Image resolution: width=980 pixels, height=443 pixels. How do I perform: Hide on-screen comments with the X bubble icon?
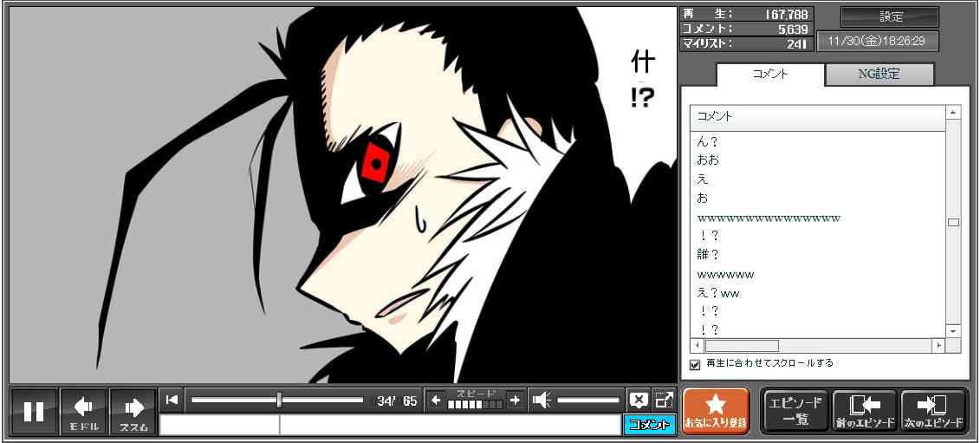tap(639, 400)
